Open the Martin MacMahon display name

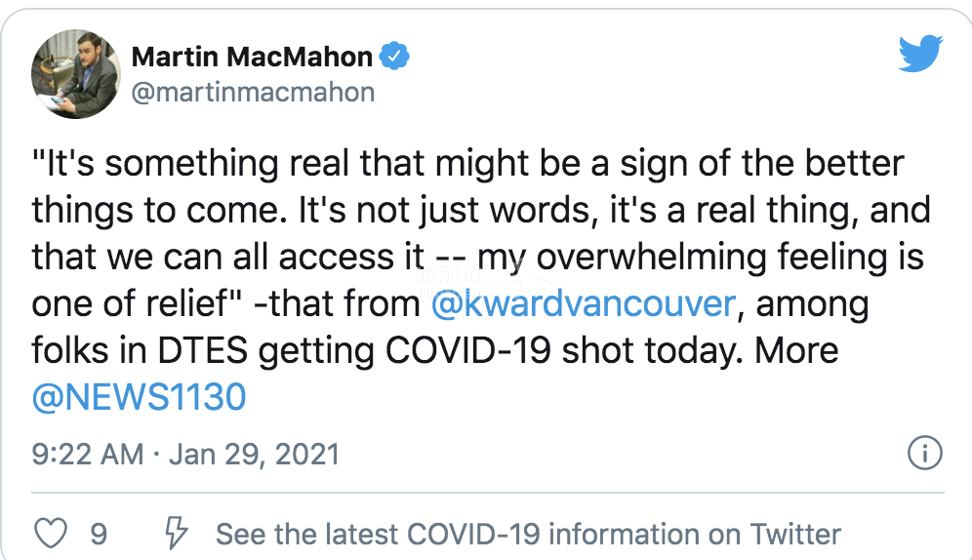252,57
